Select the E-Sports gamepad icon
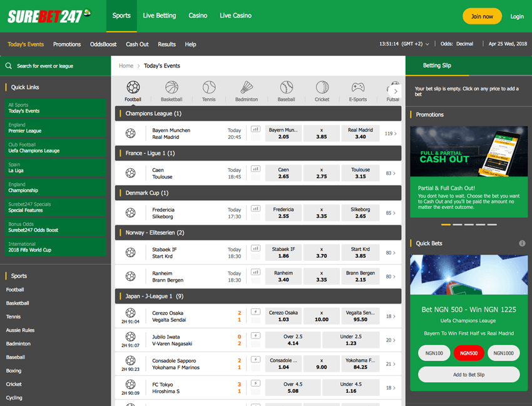The height and width of the screenshot is (406, 532). pos(358,87)
